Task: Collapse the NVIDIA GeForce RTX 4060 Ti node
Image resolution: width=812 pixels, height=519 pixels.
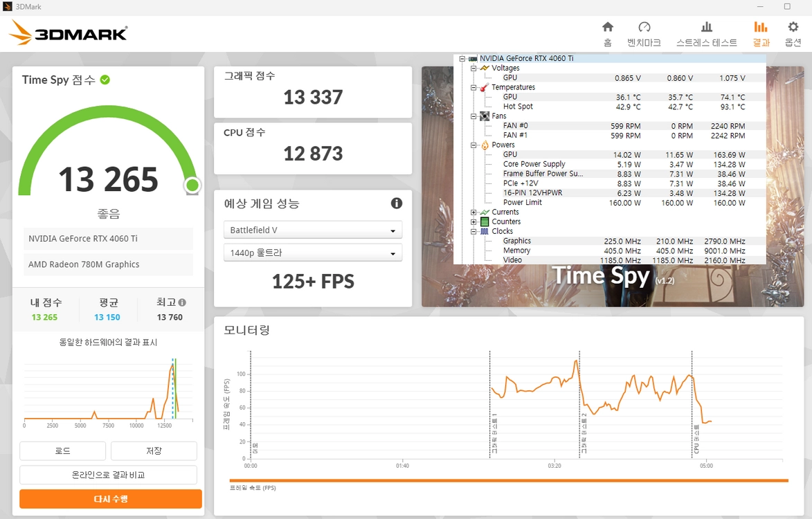Action: [x=462, y=58]
